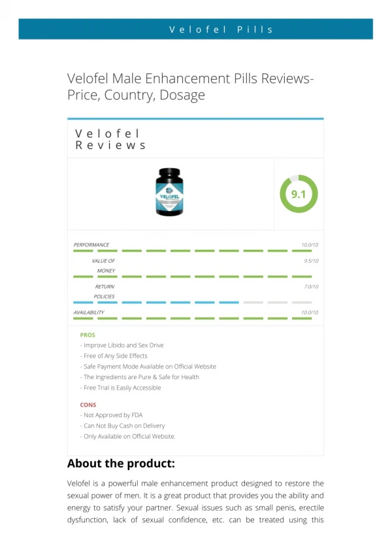
Task: Click the Availability rating bar
Action: pos(193,318)
